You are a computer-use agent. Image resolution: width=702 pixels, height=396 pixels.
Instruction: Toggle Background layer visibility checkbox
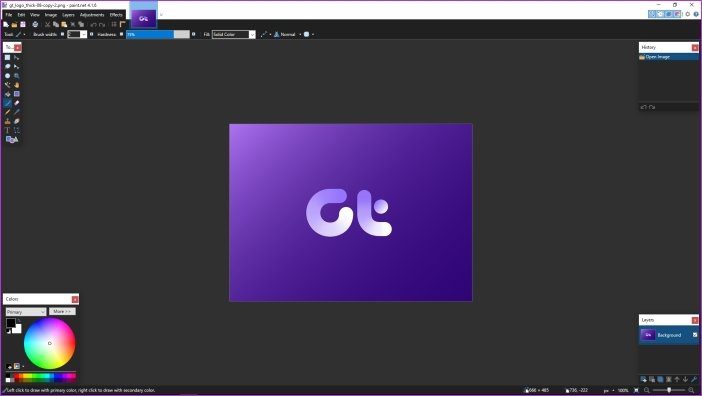click(x=695, y=335)
